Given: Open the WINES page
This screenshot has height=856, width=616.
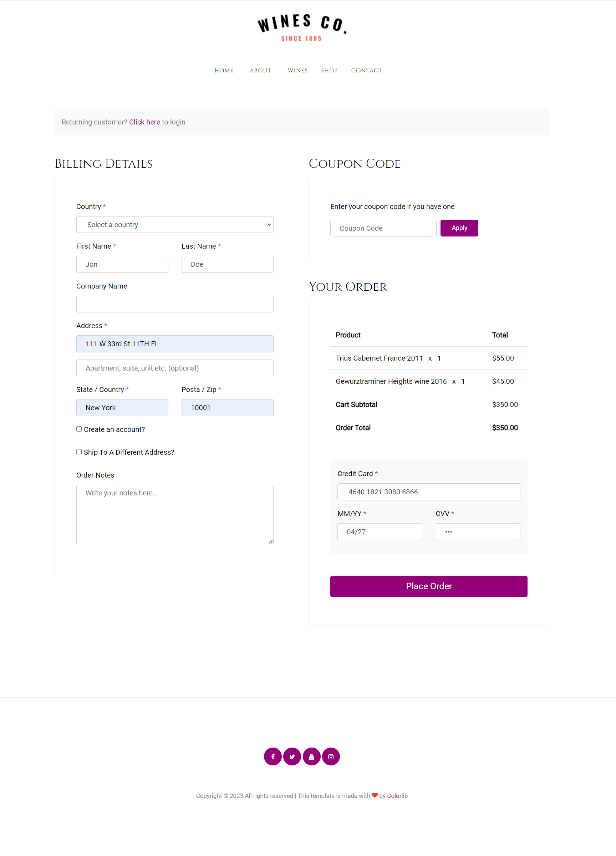Looking at the screenshot, I should point(297,70).
